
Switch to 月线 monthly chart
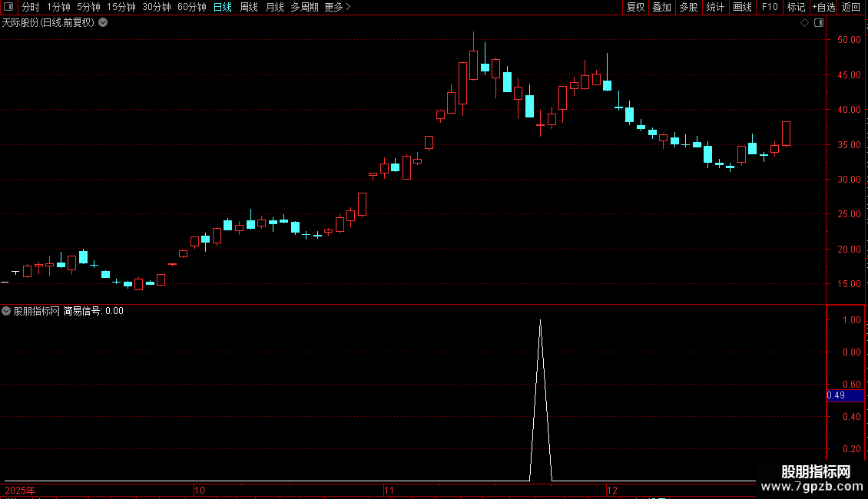[x=274, y=7]
